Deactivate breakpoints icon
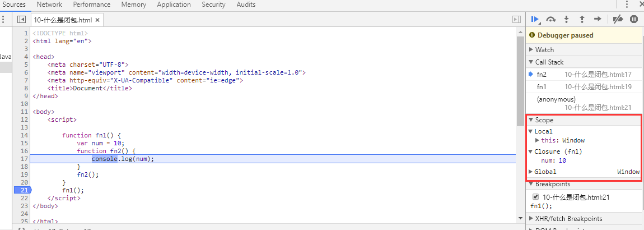The height and width of the screenshot is (230, 644). click(618, 19)
